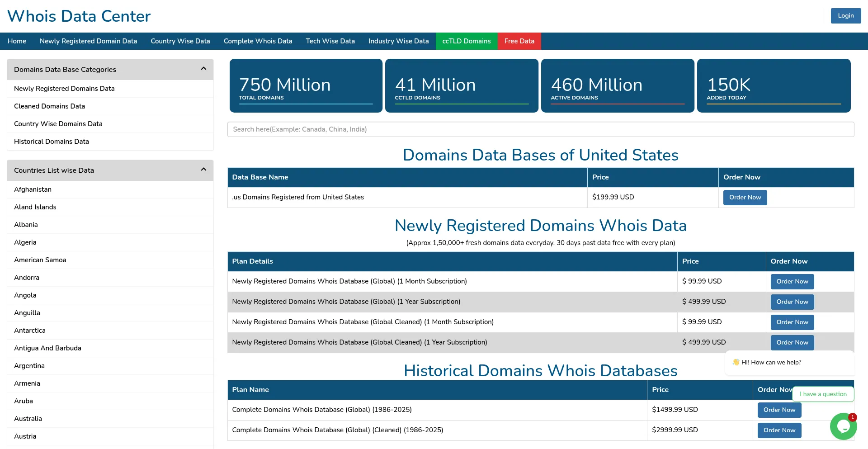Click the 150K added today card
Screen dimensions: 868x449
(x=774, y=85)
